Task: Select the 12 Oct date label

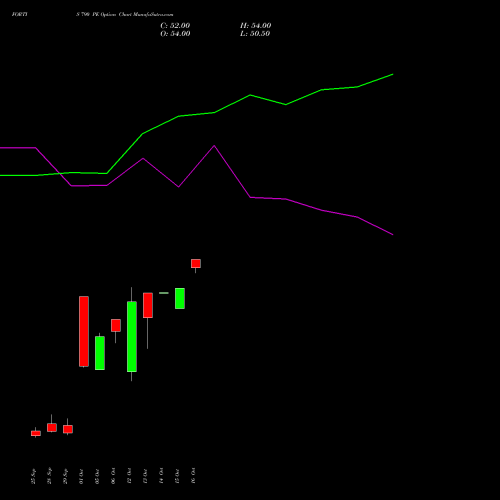Action: pos(129,476)
